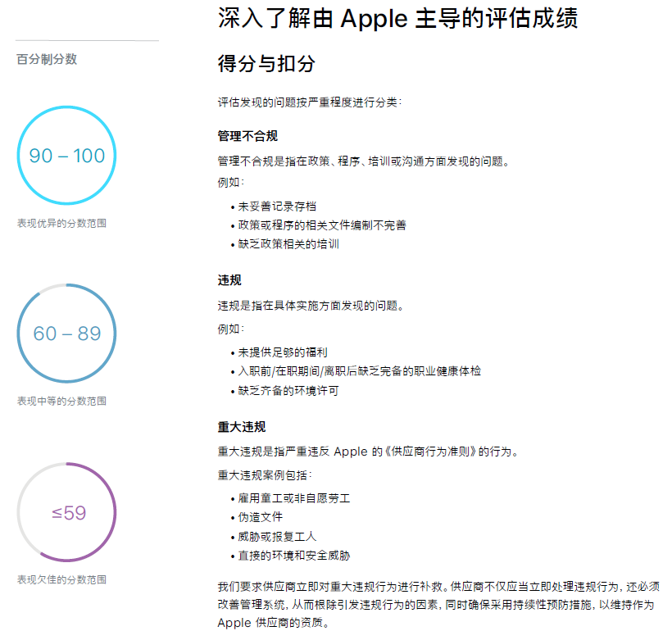Click the 表现优异的分数范围 caption
The image size is (672, 631).
(61, 223)
